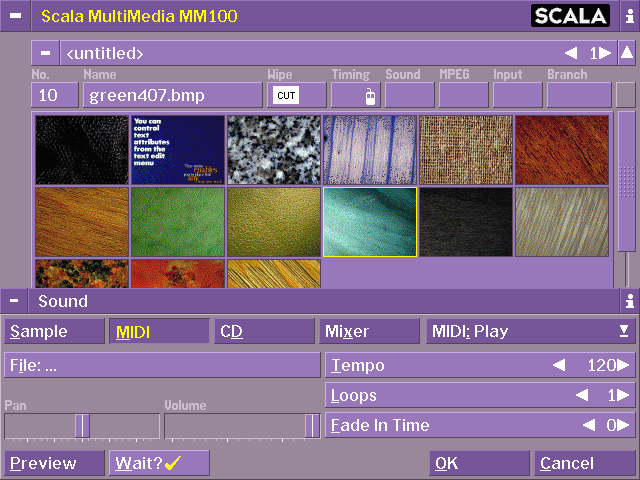The height and width of the screenshot is (480, 640).
Task: Increase Tempo with the right arrow
Action: (624, 366)
